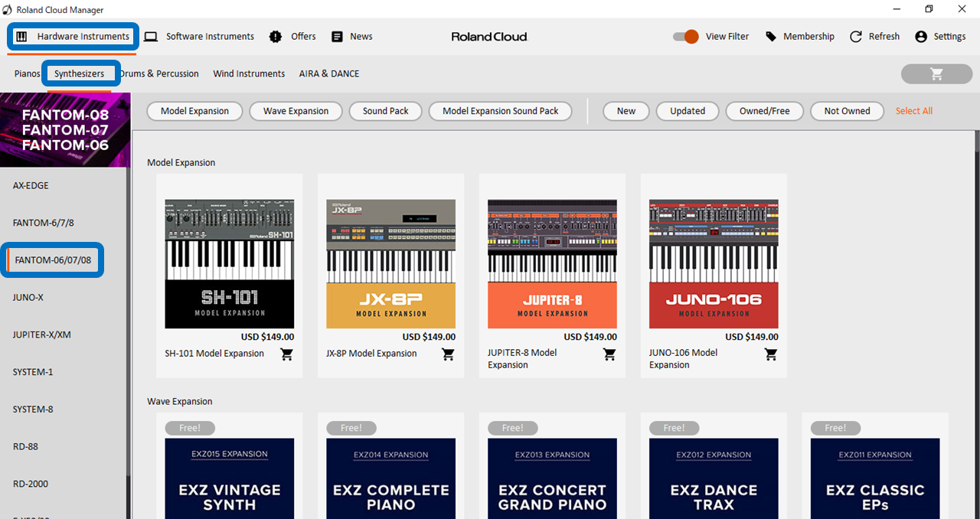Open the JUPITER-8 Model Expansion thumbnail
Screen dimensions: 980x519
click(x=553, y=264)
